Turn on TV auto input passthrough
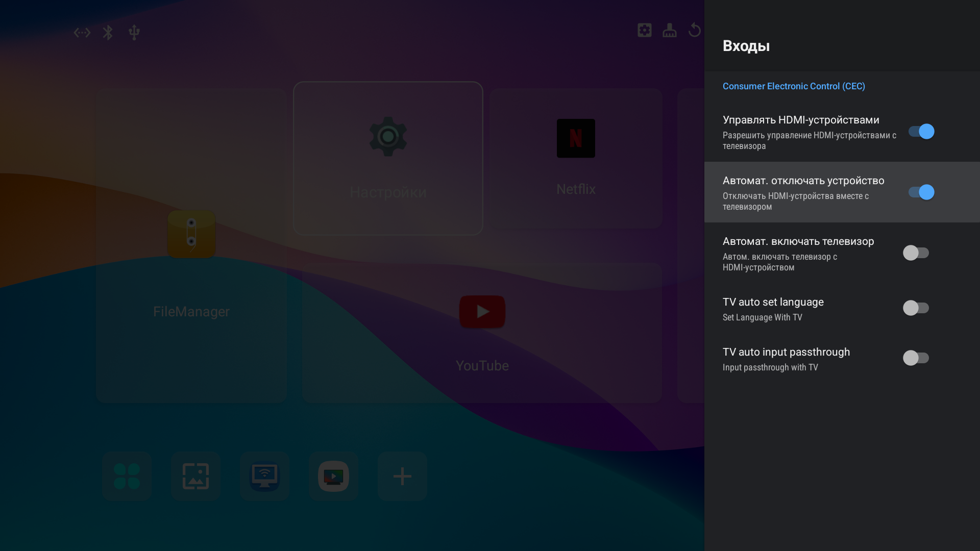The height and width of the screenshot is (551, 980). click(x=916, y=358)
